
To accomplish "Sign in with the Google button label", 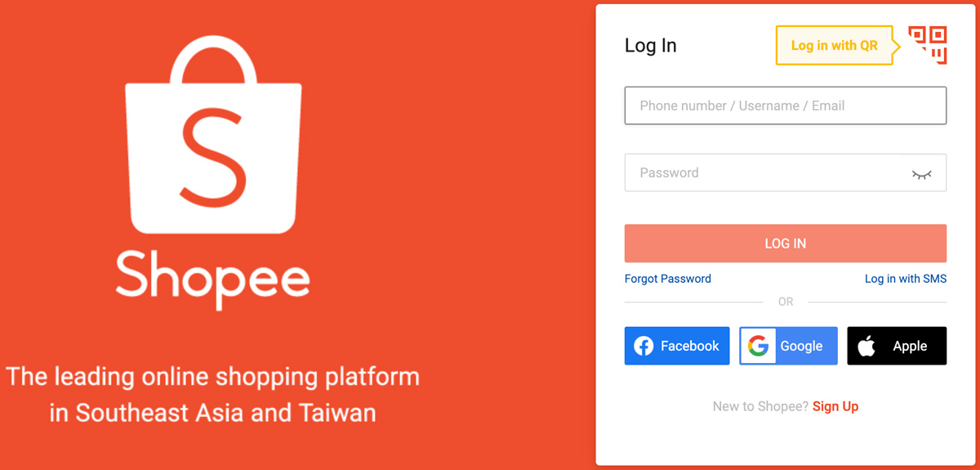I will pyautogui.click(x=801, y=346).
